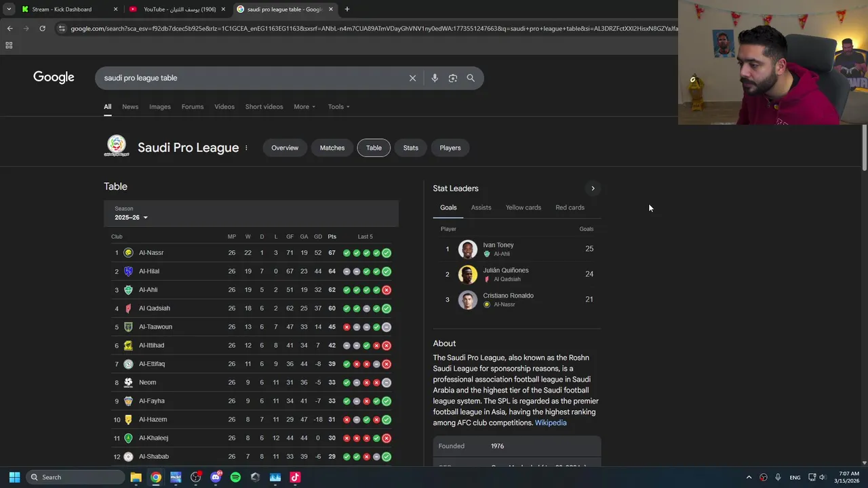Filter results by Short videos
Screen dimensions: 868x488
pos(264,106)
